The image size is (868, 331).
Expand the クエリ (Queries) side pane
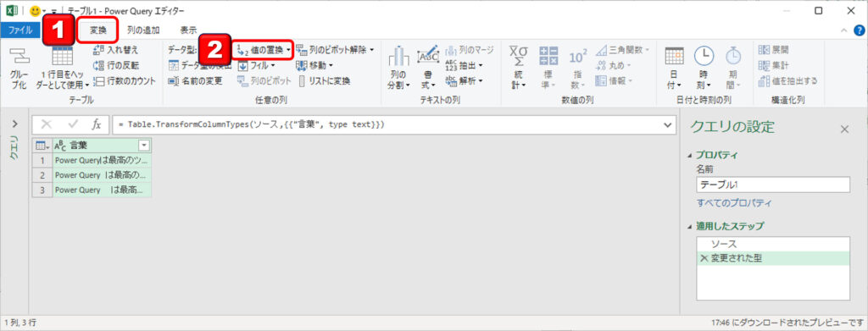tap(15, 124)
